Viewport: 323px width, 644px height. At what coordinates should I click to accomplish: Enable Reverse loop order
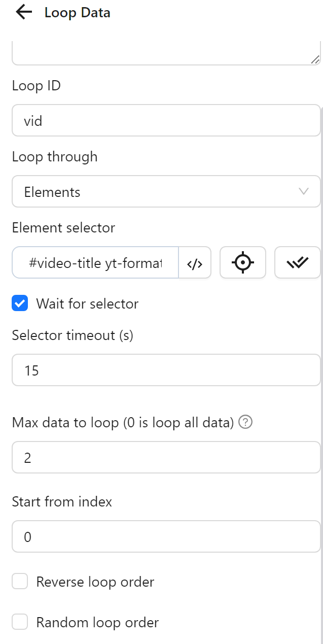(20, 581)
